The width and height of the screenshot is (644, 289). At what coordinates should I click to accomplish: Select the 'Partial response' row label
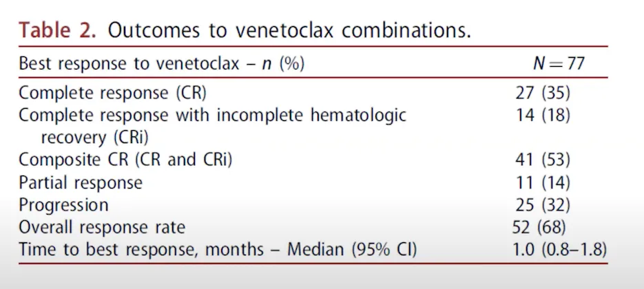81,183
